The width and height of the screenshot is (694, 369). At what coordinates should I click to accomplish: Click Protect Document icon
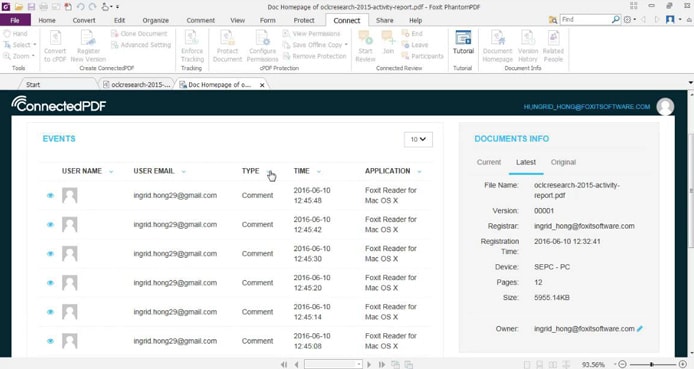(x=227, y=46)
